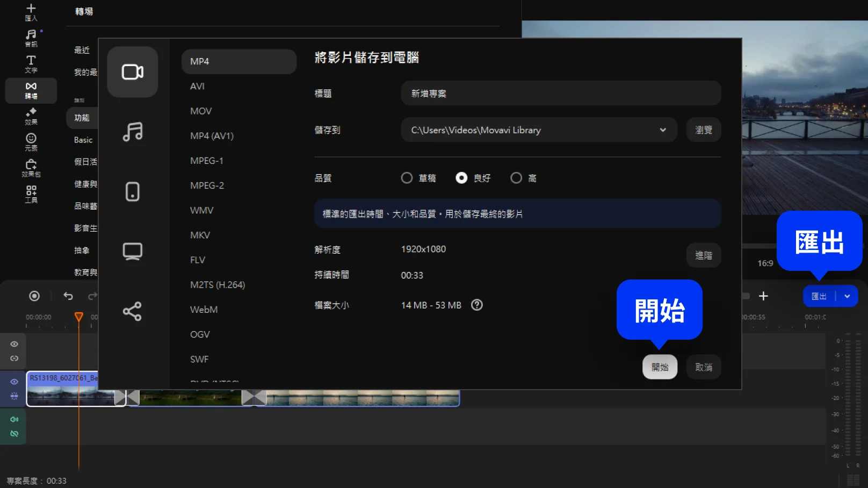Screen dimensions: 868x488
Task: Pick the WebM format entry
Action: pyautogui.click(x=204, y=310)
